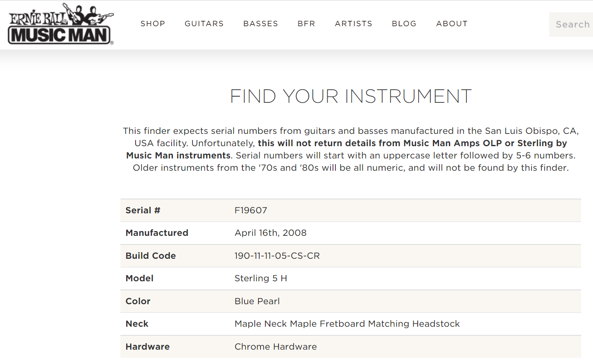Image resolution: width=593 pixels, height=364 pixels.
Task: Go to the BASSES section
Action: 260,24
